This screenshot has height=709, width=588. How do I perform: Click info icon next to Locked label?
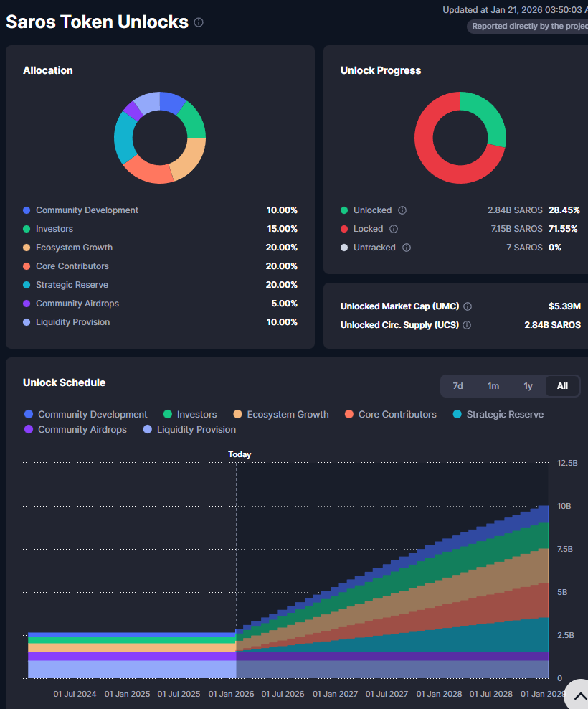tap(394, 229)
